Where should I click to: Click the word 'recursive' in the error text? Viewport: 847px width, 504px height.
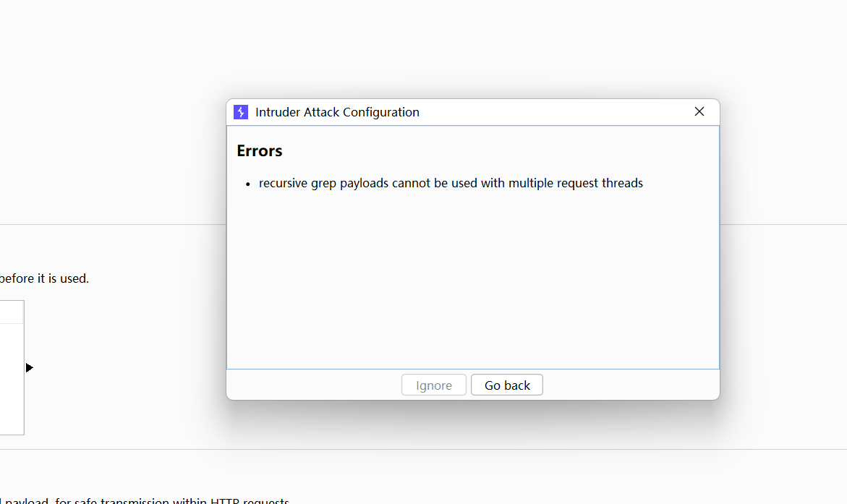284,184
